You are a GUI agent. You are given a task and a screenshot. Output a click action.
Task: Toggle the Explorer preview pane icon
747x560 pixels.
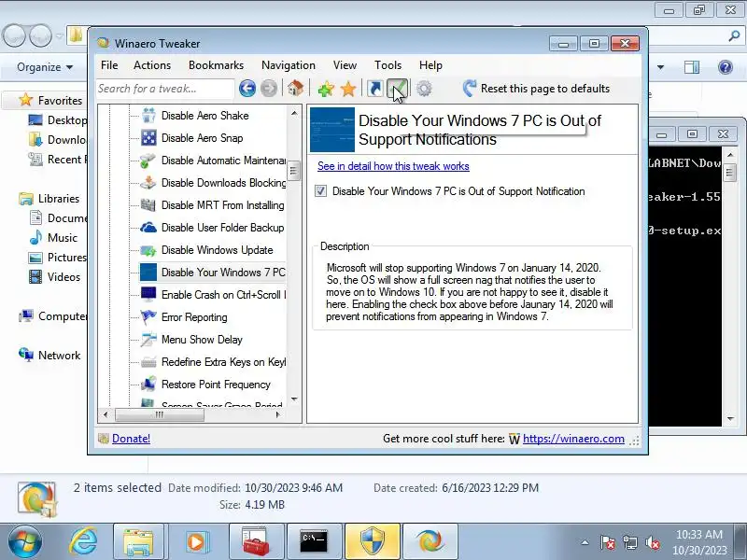(x=692, y=67)
